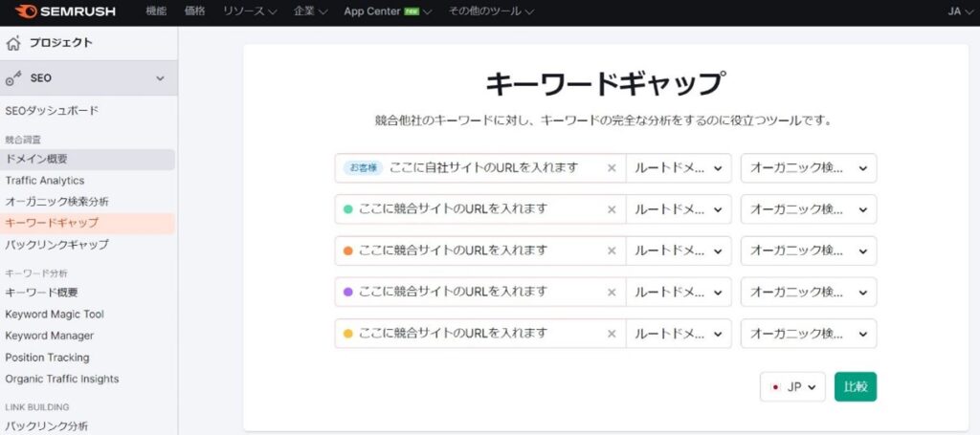Collapse the SEO sidebar section
The image size is (980, 435).
pyautogui.click(x=160, y=78)
